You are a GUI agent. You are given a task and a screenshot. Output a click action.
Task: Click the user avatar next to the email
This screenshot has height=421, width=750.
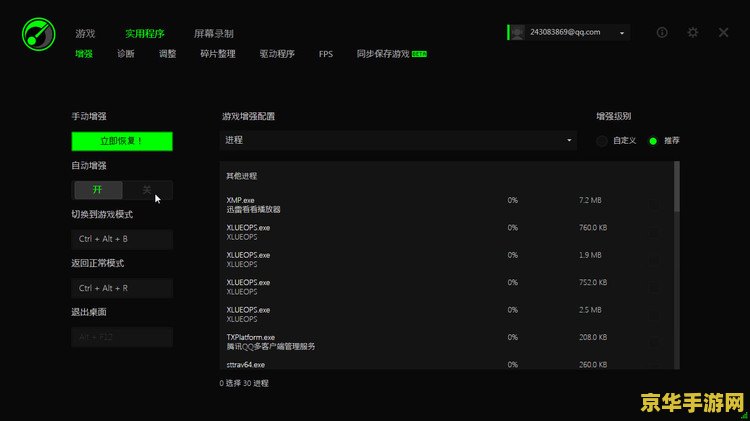[x=517, y=33]
